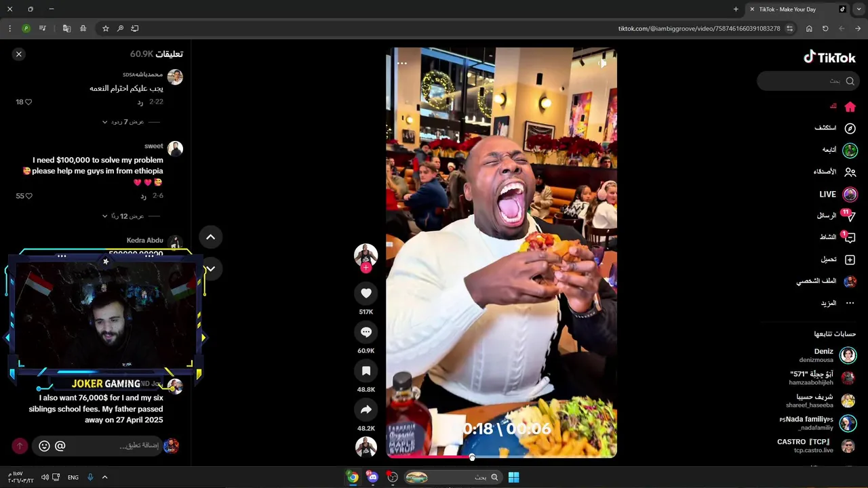
Task: Go to next video down chevron
Action: tap(210, 268)
